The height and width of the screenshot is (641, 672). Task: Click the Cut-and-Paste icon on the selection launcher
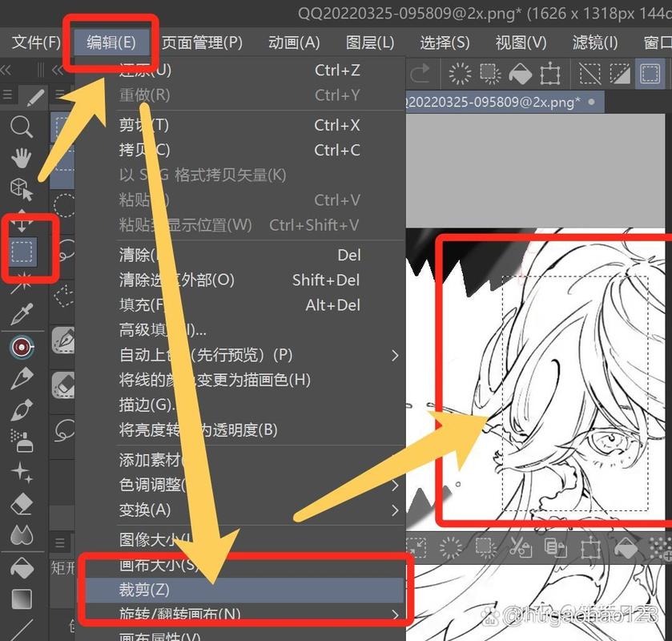click(x=522, y=548)
